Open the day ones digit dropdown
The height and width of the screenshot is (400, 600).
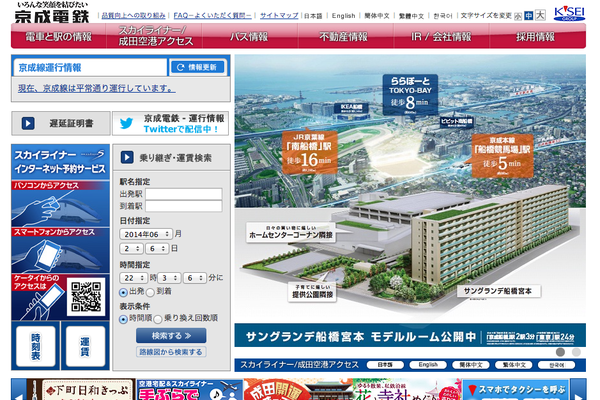point(157,248)
